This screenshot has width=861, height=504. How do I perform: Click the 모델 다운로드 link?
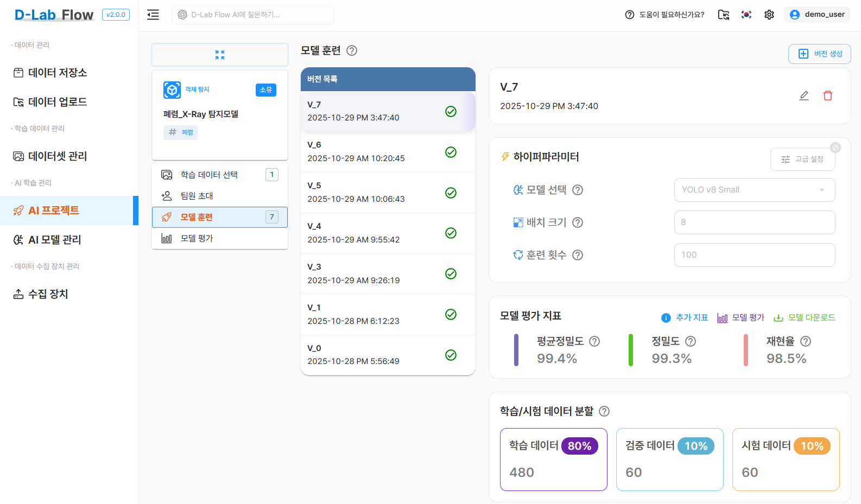805,317
